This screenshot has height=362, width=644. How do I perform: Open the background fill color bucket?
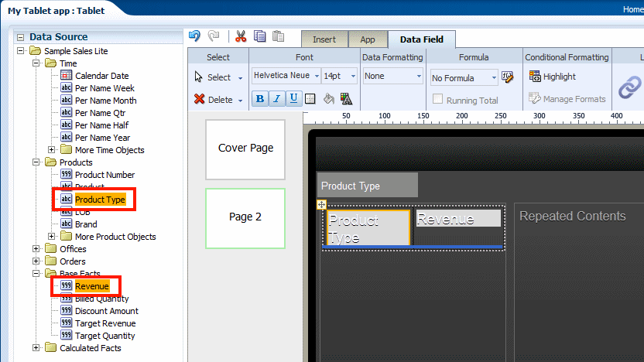point(328,99)
